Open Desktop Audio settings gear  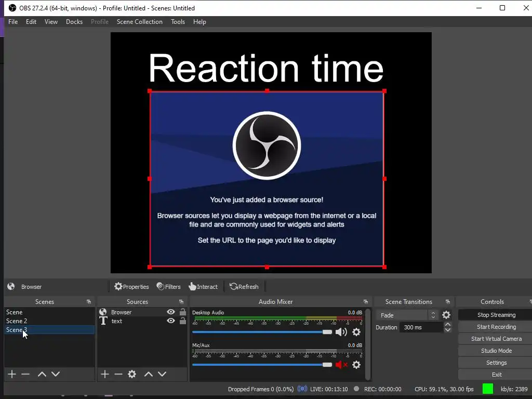tap(356, 332)
